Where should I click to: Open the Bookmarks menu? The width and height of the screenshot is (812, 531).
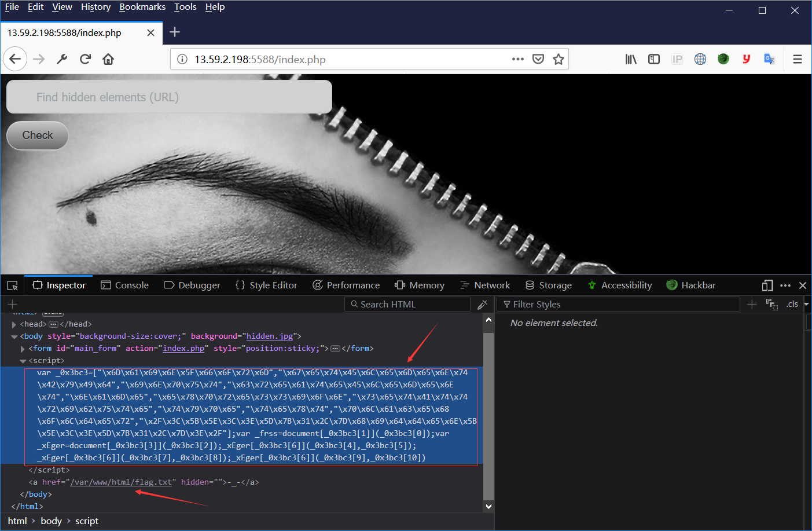[142, 7]
